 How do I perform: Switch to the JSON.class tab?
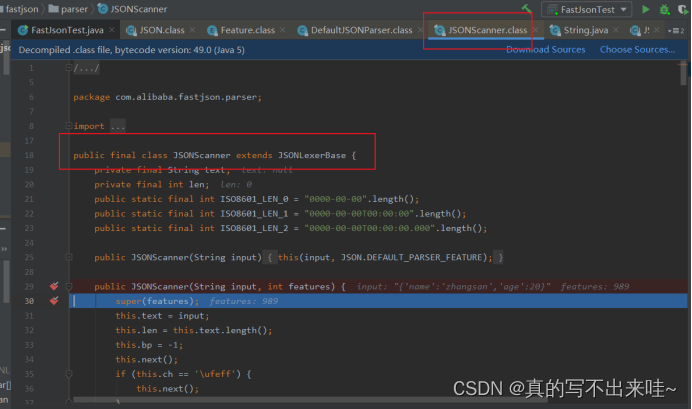(x=162, y=30)
